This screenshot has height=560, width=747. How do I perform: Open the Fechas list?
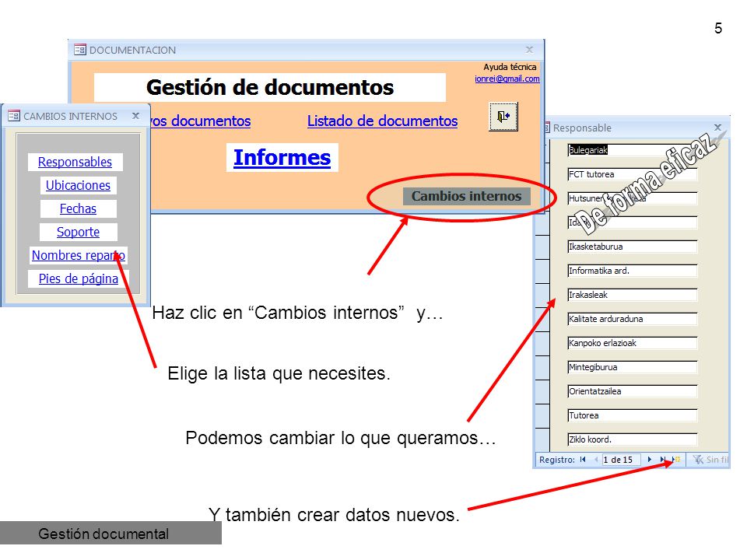point(78,208)
